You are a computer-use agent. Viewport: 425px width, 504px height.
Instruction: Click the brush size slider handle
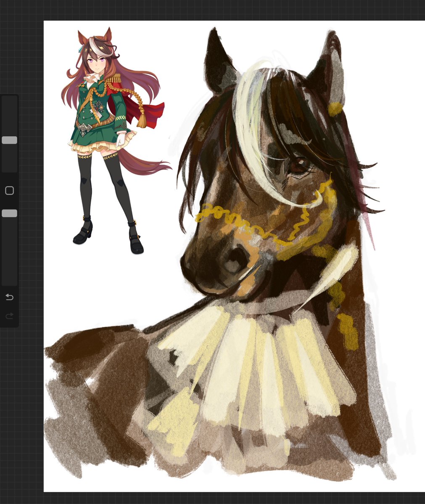point(9,140)
